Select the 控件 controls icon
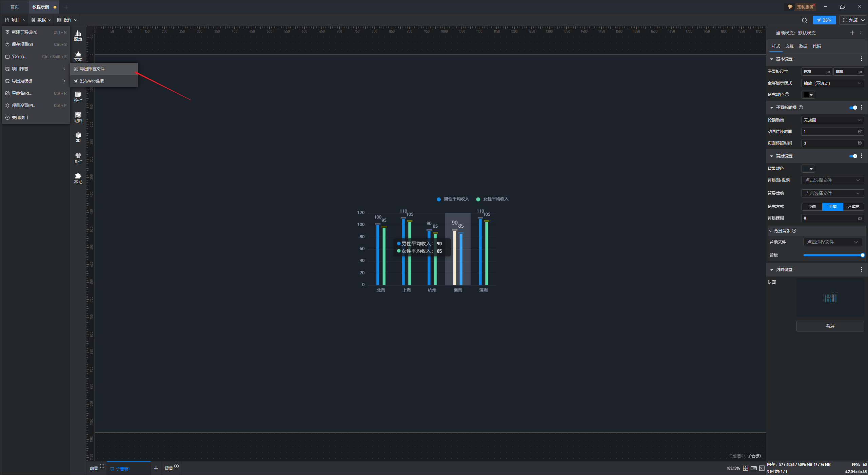The image size is (868, 475). click(78, 96)
